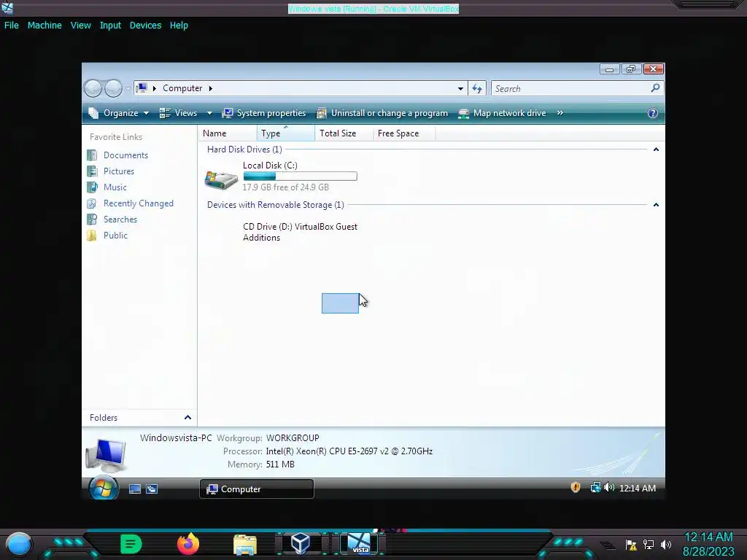Click host volume speaker tray icon
The width and height of the screenshot is (747, 560).
coord(666,545)
